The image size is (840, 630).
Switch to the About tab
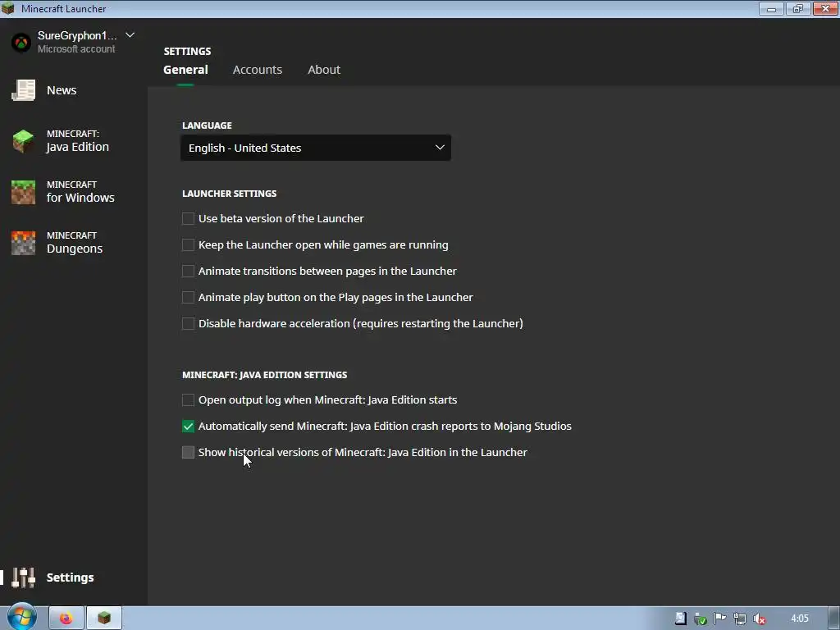[323, 70]
